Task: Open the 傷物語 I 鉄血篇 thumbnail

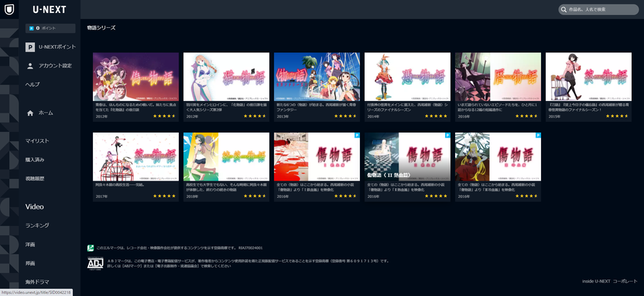Action: click(317, 157)
